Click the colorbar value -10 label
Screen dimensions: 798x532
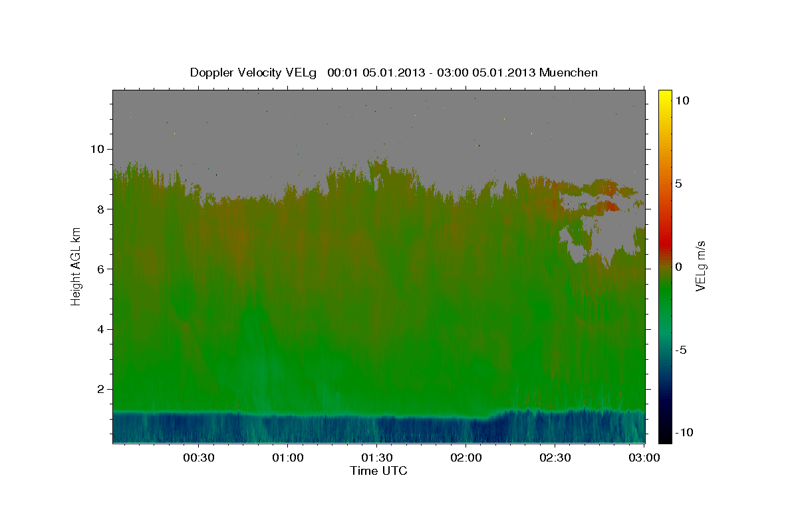pyautogui.click(x=684, y=433)
